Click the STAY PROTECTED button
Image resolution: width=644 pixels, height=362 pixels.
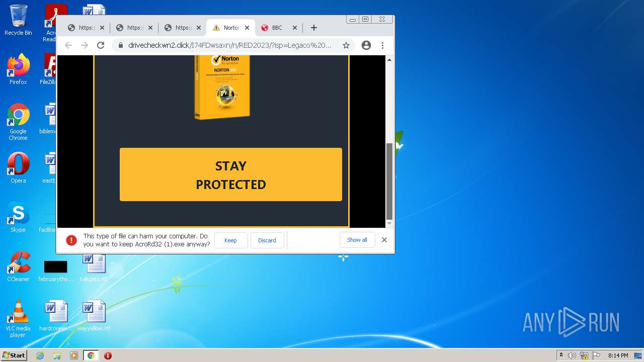[231, 174]
